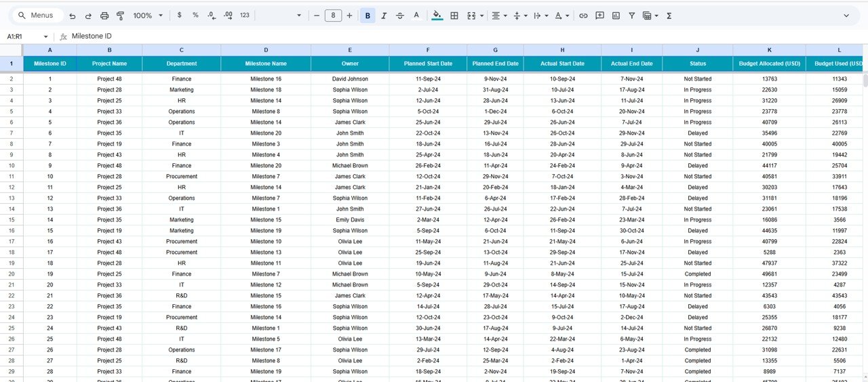Image resolution: width=868 pixels, height=382 pixels.
Task: Open the Menus search box
Action: (38, 16)
